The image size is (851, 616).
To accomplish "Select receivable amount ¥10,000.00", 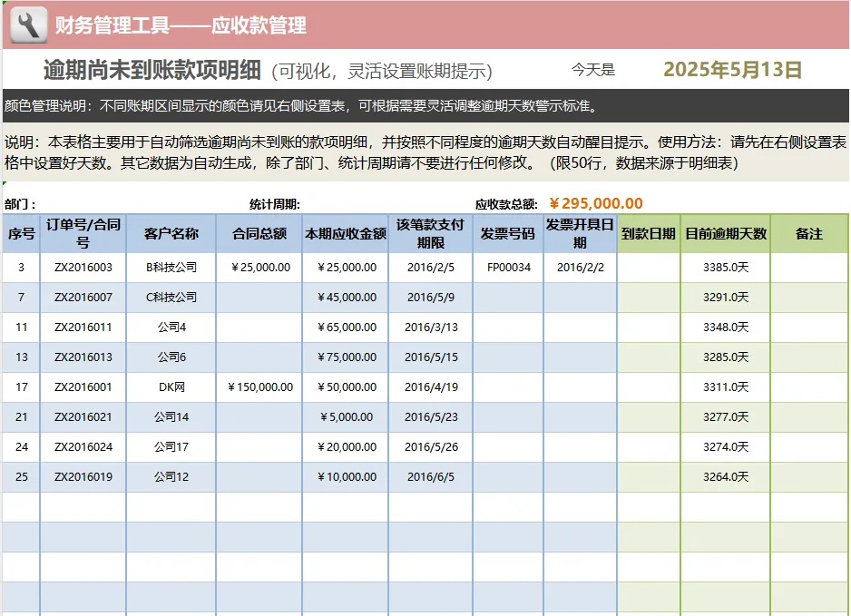I will [x=347, y=476].
